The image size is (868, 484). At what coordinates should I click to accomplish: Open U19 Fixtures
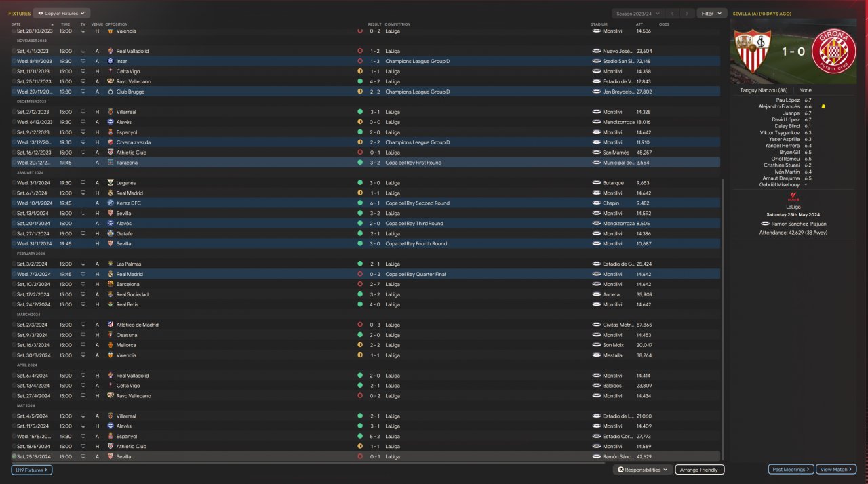31,469
